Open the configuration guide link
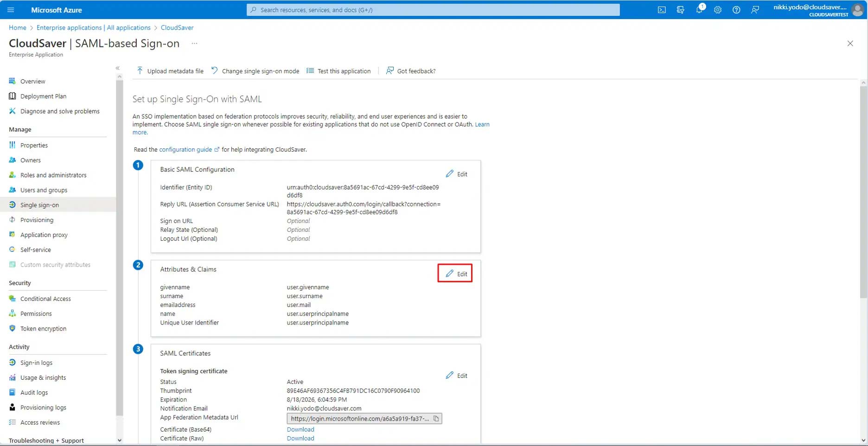This screenshot has width=868, height=446. (185, 150)
